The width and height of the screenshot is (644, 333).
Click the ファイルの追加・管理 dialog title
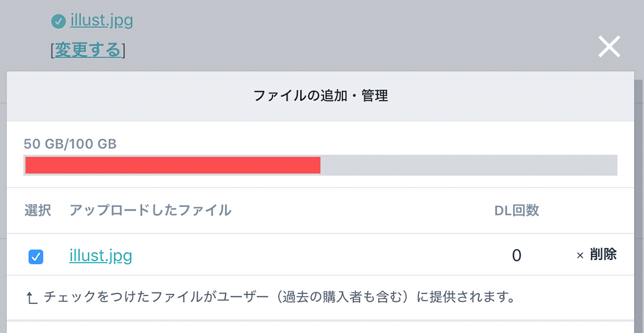[x=320, y=96]
